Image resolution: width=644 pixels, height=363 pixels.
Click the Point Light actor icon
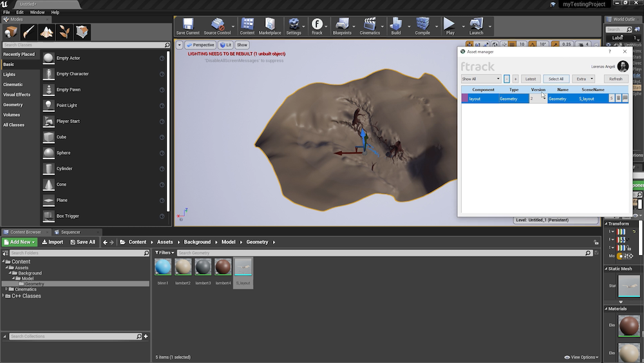tap(48, 105)
